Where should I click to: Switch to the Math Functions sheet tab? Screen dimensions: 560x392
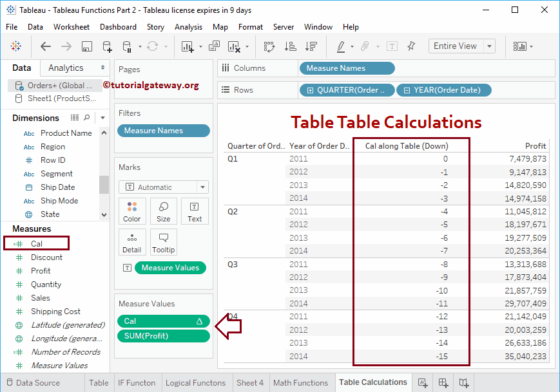click(x=301, y=383)
